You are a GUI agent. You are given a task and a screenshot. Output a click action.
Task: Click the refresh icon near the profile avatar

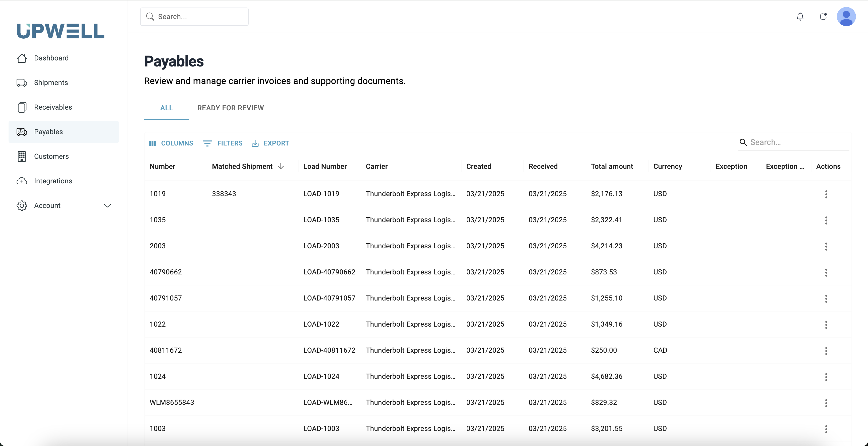click(823, 17)
